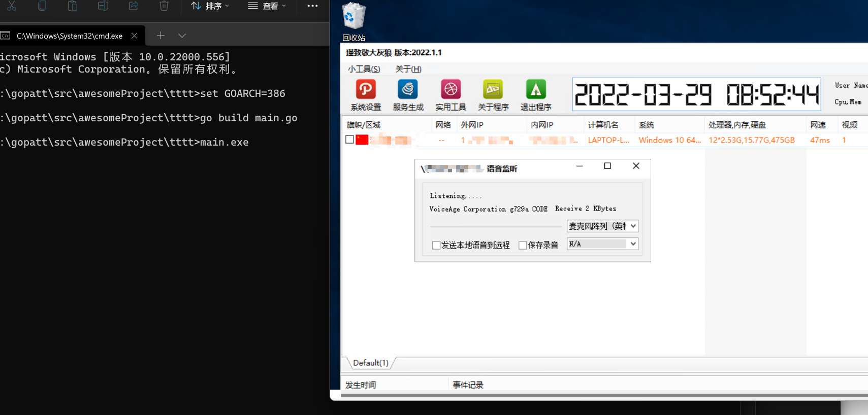Click the Copy icon in Explorer toolbar
The image size is (868, 415).
click(x=42, y=6)
